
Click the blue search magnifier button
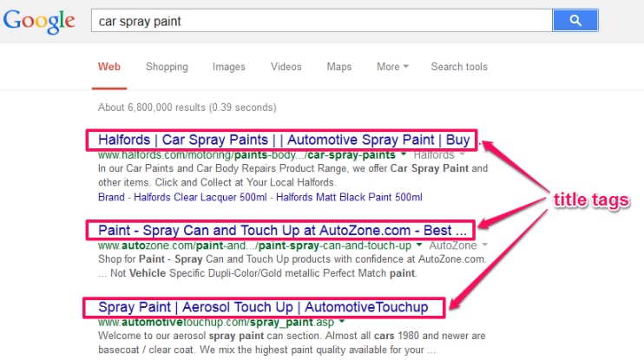575,20
